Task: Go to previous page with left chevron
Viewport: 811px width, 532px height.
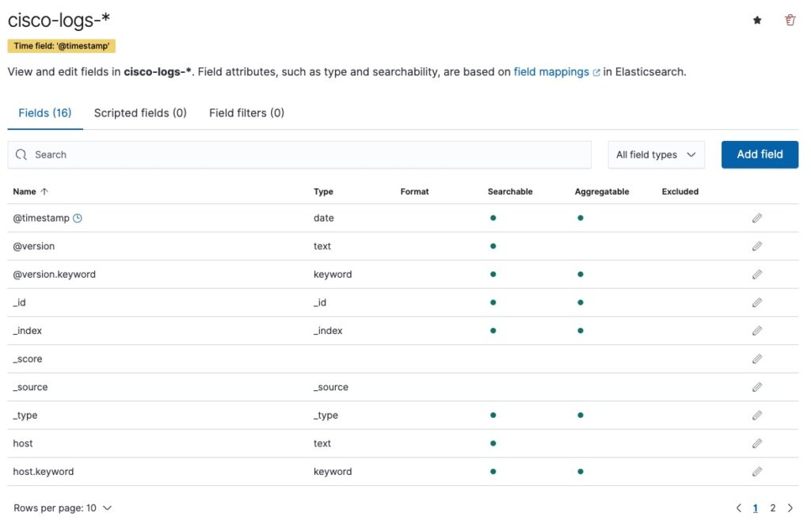Action: pyautogui.click(x=739, y=508)
